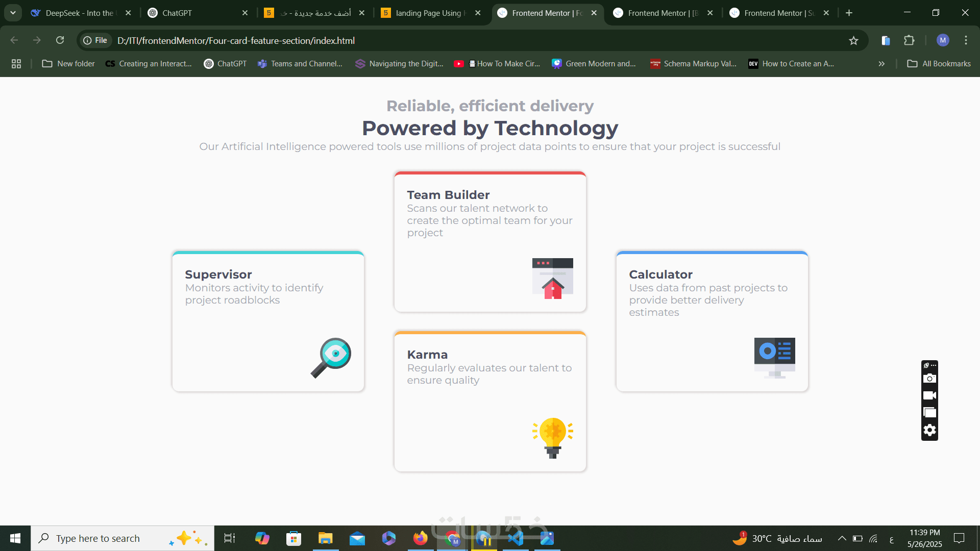
Task: Open Firefox from the taskbar
Action: click(x=420, y=538)
